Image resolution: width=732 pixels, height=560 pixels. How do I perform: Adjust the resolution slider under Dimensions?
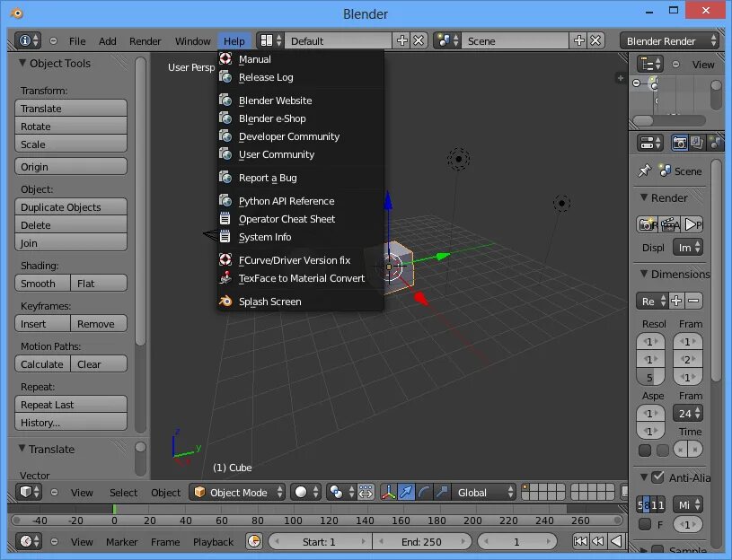tap(650, 376)
